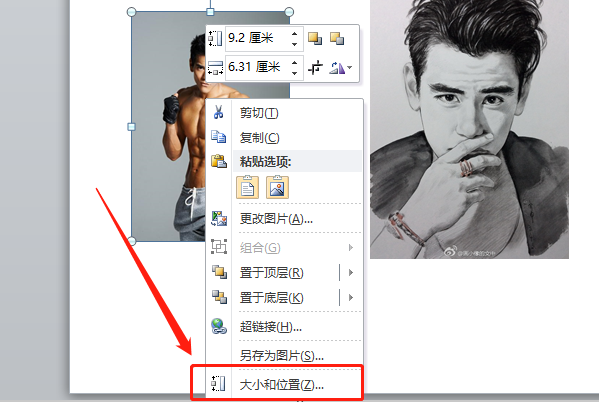Decrease the height value with the down arrow
This screenshot has width=599, height=402.
[295, 44]
